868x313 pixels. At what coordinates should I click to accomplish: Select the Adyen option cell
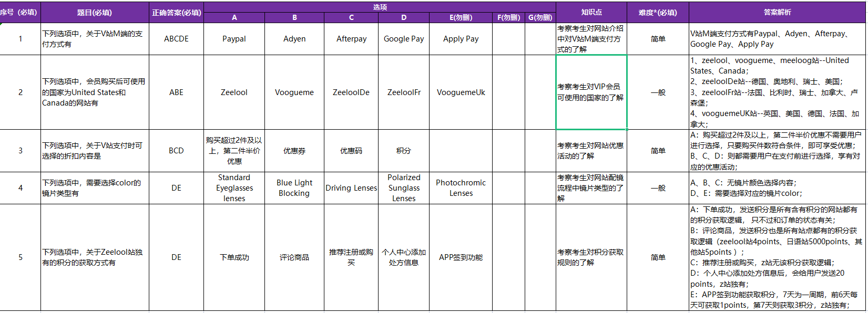coord(294,39)
